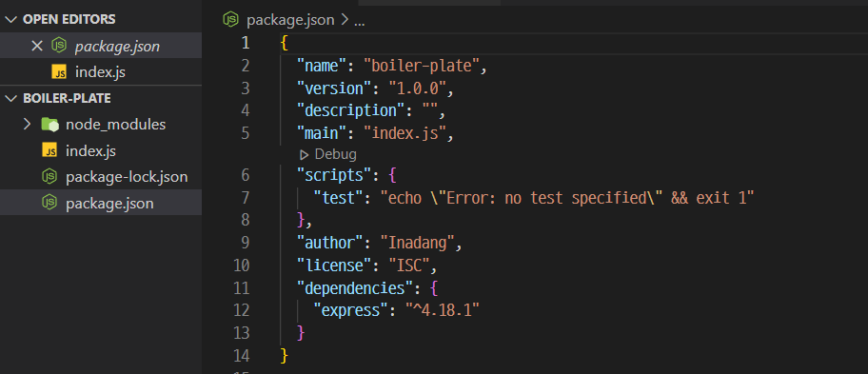The height and width of the screenshot is (374, 868).
Task: Open package-lock.json file
Action: click(101, 177)
